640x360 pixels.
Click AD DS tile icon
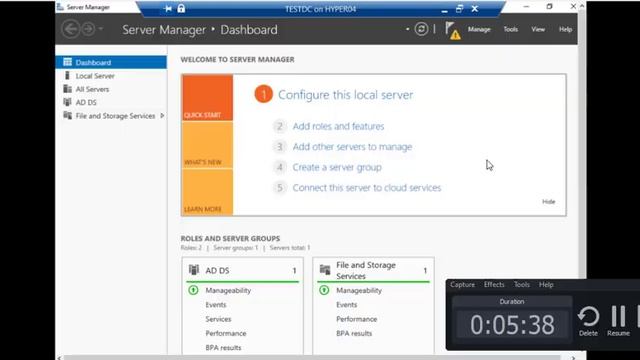click(194, 270)
